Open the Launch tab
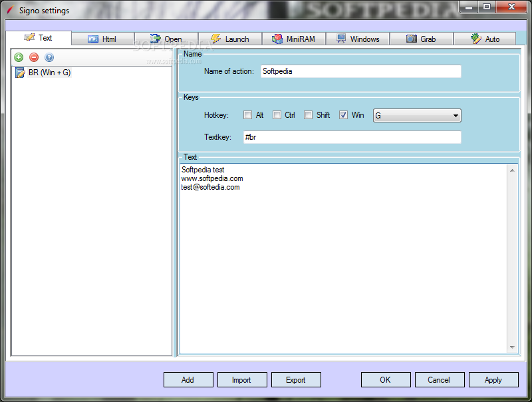Screen dimensions: 532x402 tap(230, 39)
